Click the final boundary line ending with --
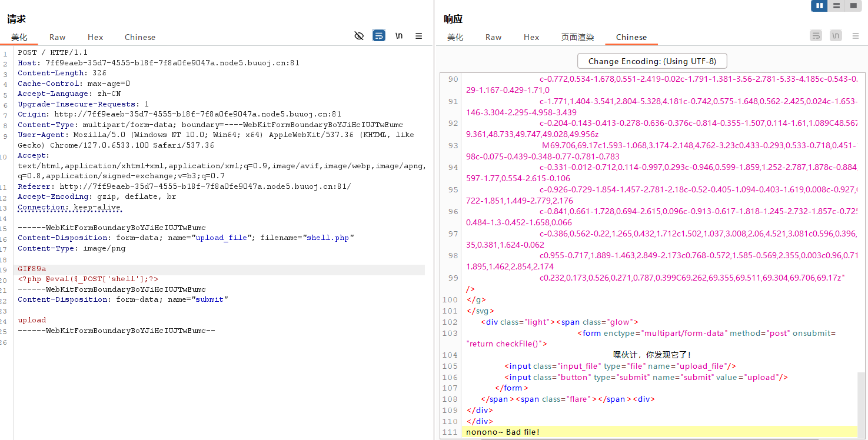 coord(116,331)
